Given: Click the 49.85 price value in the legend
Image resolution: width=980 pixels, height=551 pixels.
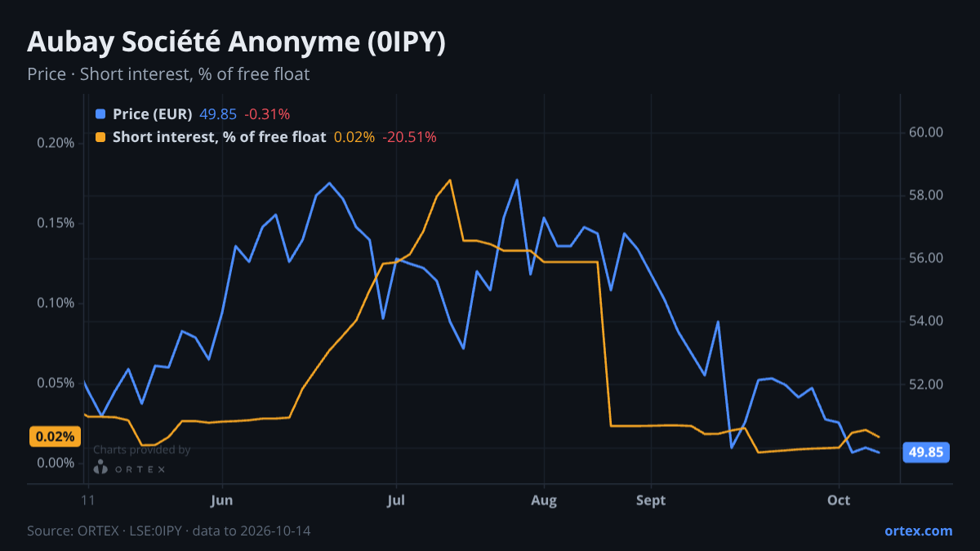Looking at the screenshot, I should 218,113.
